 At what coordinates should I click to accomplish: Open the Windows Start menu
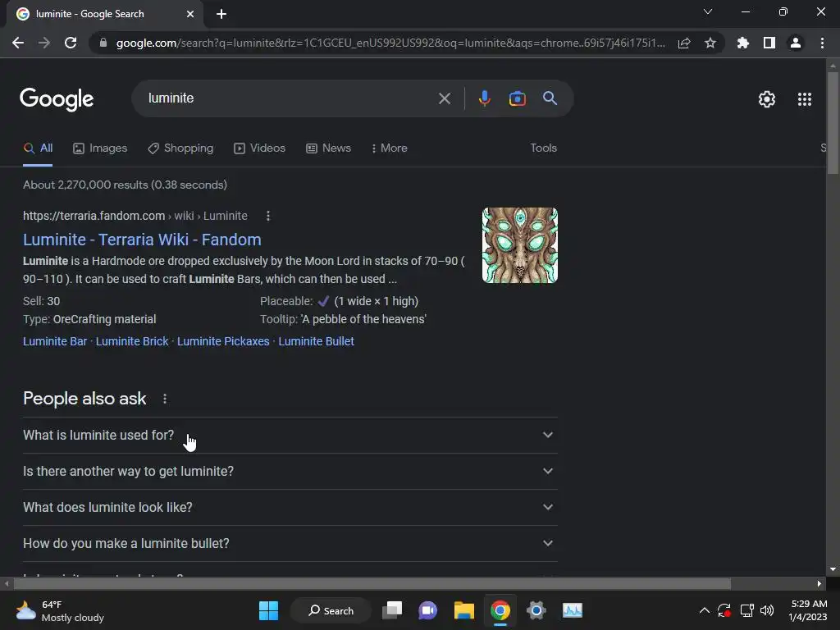click(x=268, y=610)
